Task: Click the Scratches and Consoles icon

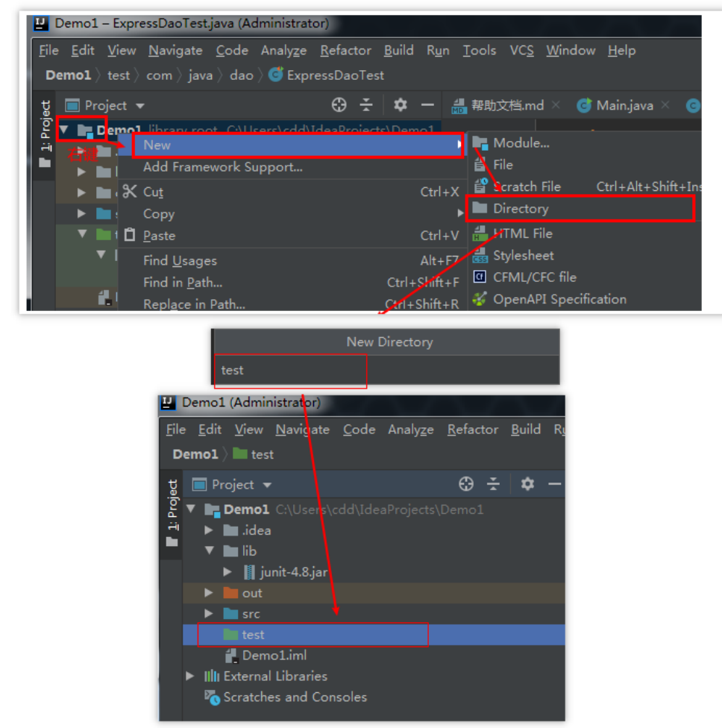Action: (212, 697)
